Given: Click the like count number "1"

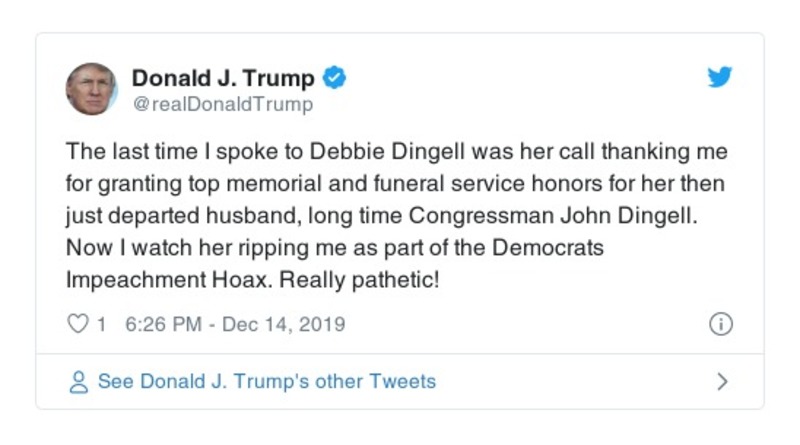Looking at the screenshot, I should (x=101, y=324).
